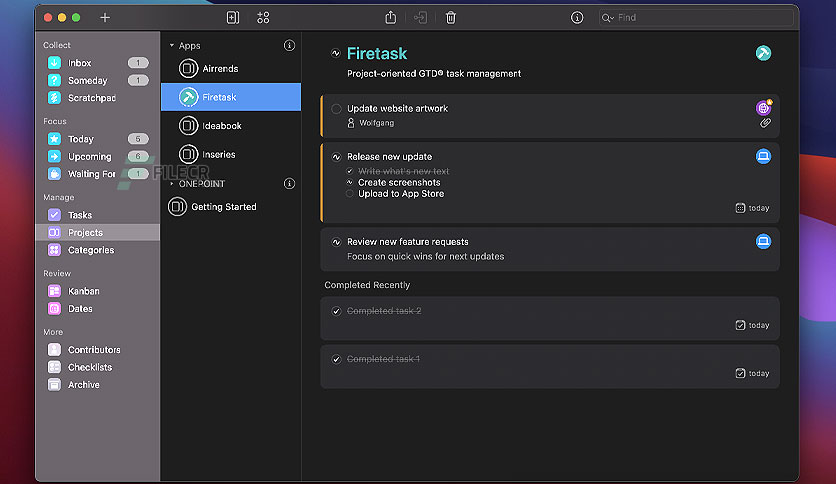836x484 pixels.
Task: Click the Completed Recently heading
Action: pyautogui.click(x=367, y=285)
